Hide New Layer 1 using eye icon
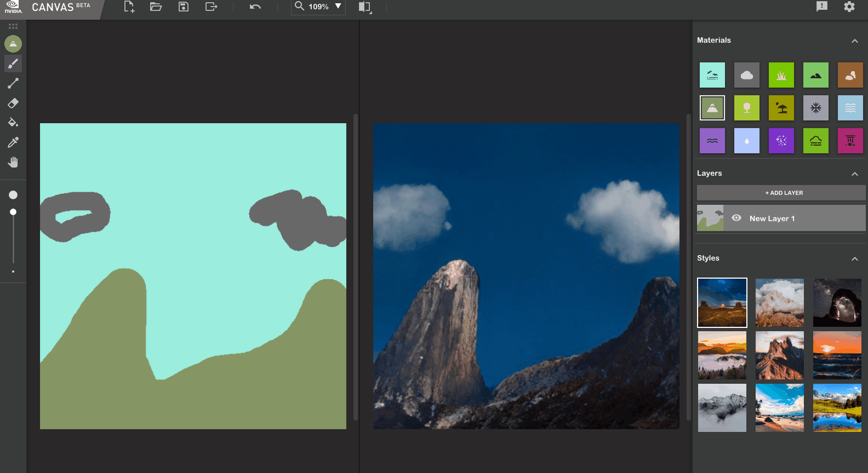Image resolution: width=868 pixels, height=473 pixels. pyautogui.click(x=736, y=218)
